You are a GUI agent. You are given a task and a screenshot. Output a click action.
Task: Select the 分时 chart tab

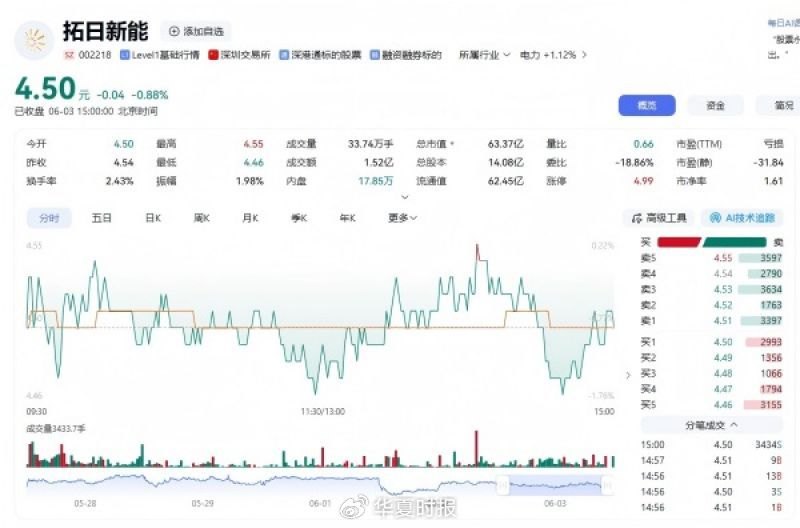(49, 218)
